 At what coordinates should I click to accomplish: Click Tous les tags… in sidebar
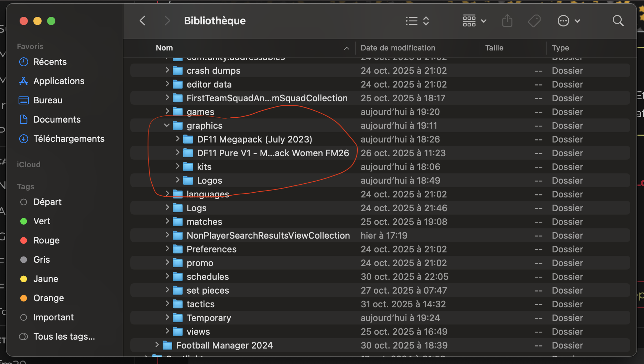coord(64,337)
